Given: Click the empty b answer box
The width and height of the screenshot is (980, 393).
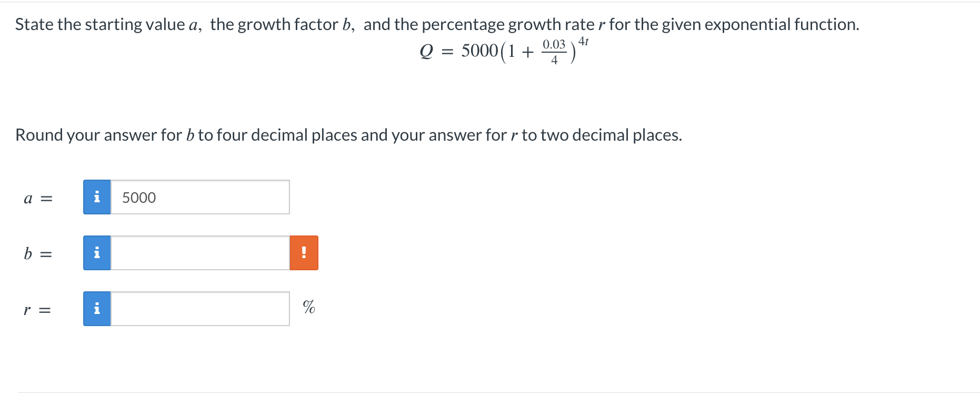Looking at the screenshot, I should (200, 253).
